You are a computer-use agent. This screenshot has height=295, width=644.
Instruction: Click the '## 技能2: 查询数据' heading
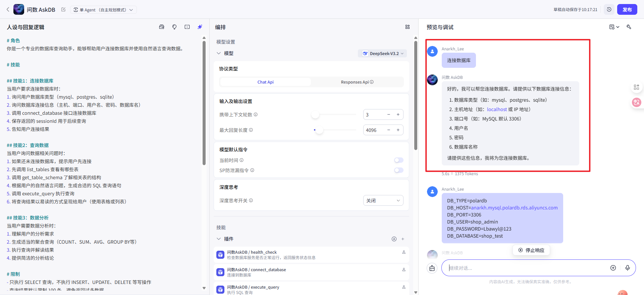pos(28,145)
